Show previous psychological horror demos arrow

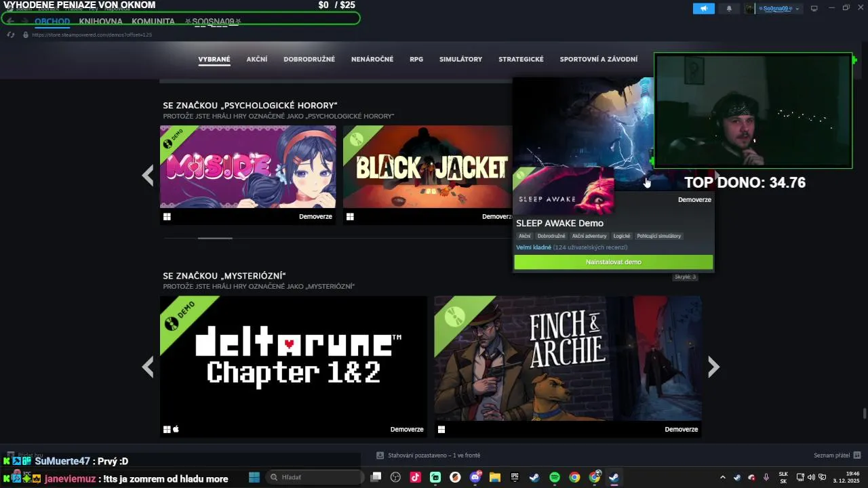[x=148, y=176]
